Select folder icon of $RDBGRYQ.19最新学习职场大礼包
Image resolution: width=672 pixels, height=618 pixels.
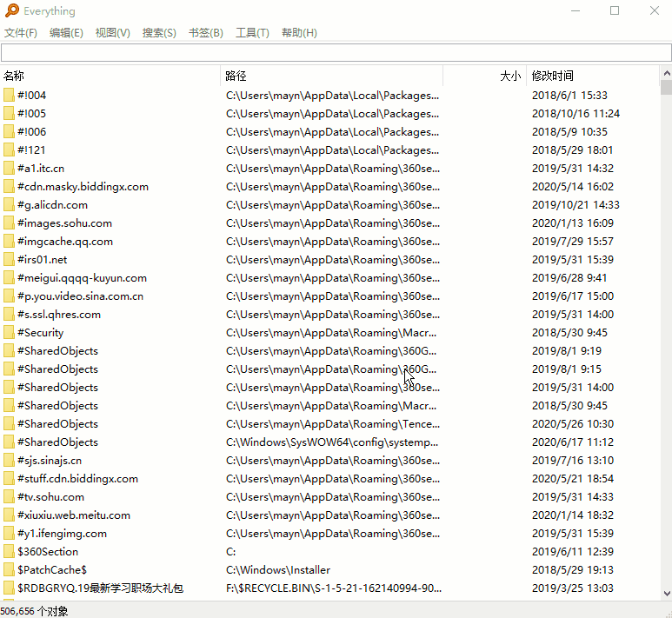tap(9, 588)
